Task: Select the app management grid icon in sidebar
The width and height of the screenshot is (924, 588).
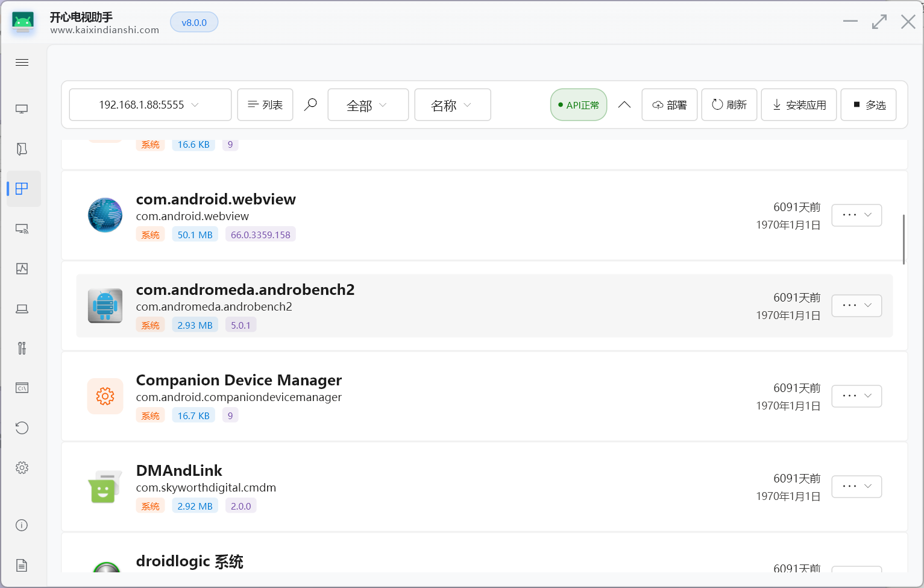Action: pyautogui.click(x=22, y=189)
